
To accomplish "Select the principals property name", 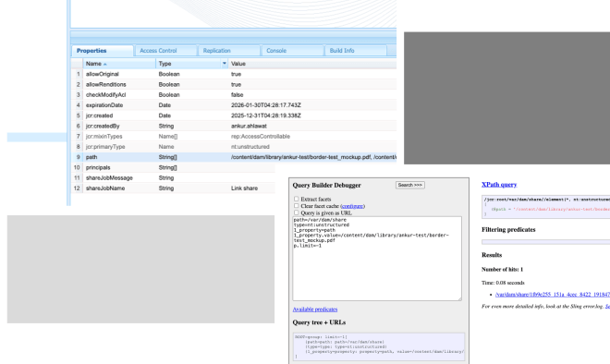I will (x=98, y=167).
